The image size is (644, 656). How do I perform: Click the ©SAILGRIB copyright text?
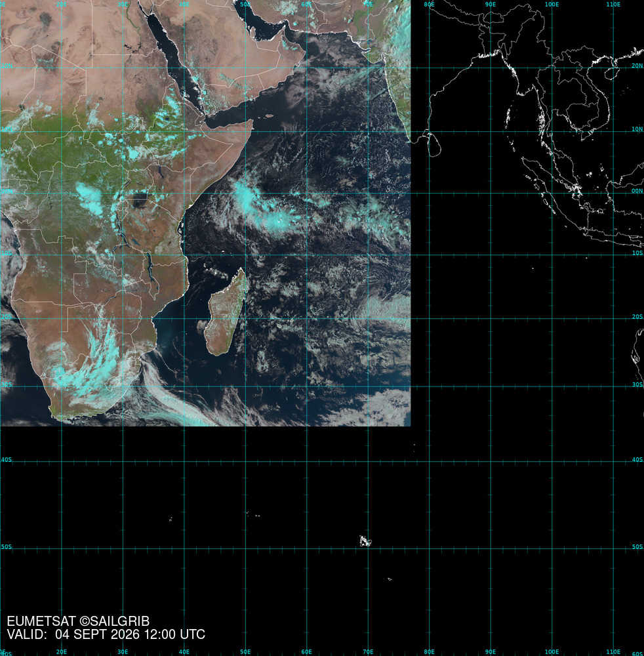point(114,621)
